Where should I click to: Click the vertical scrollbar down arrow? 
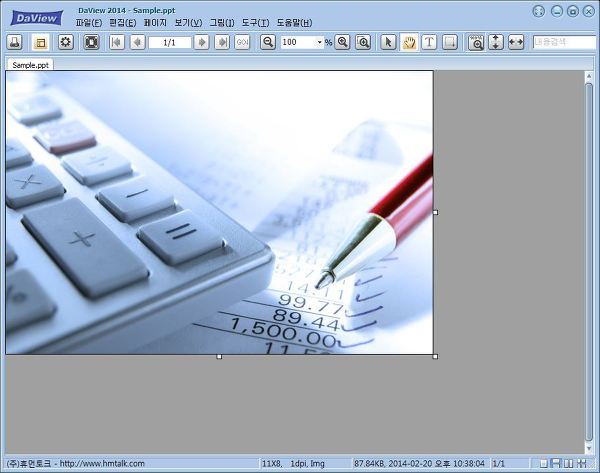[x=589, y=448]
